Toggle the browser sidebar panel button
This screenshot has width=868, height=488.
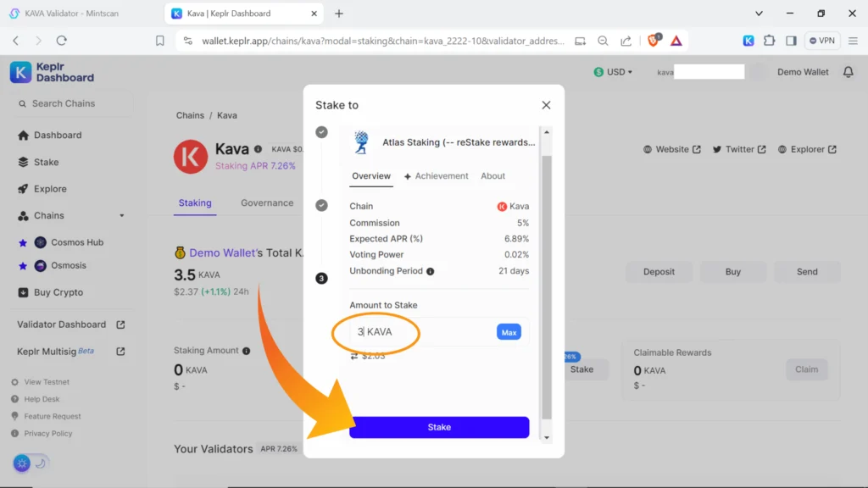790,40
